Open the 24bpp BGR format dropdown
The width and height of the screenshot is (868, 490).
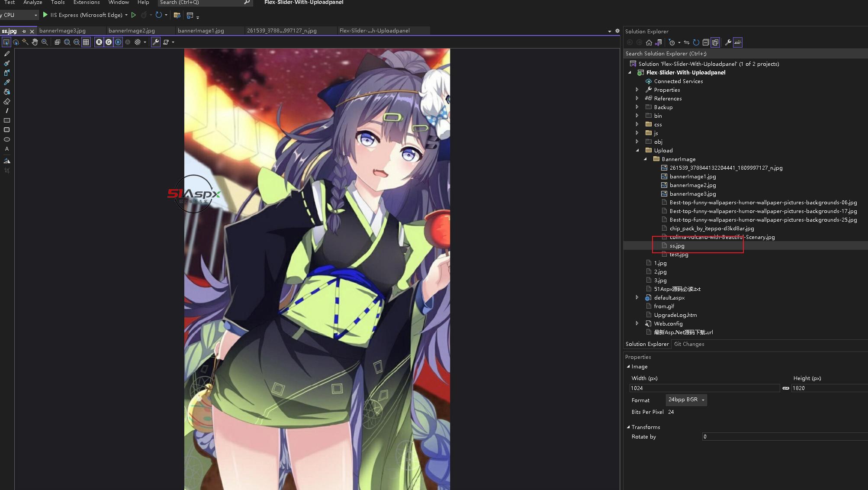coord(686,400)
